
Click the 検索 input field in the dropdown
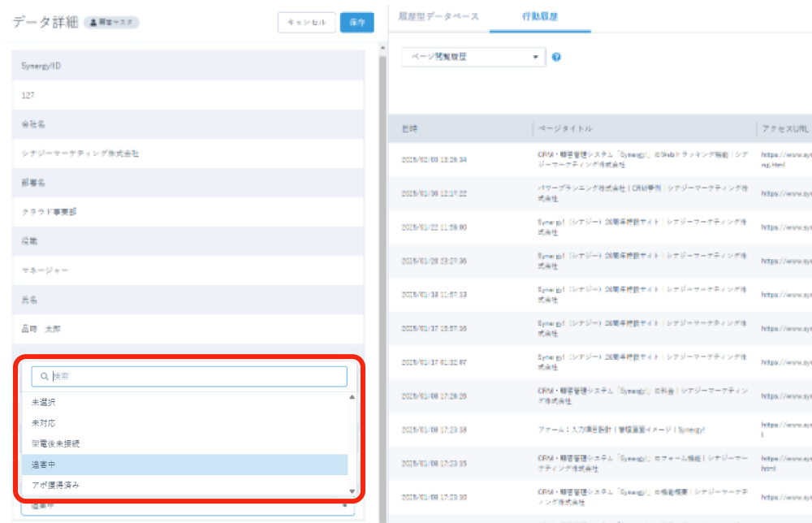tap(195, 376)
